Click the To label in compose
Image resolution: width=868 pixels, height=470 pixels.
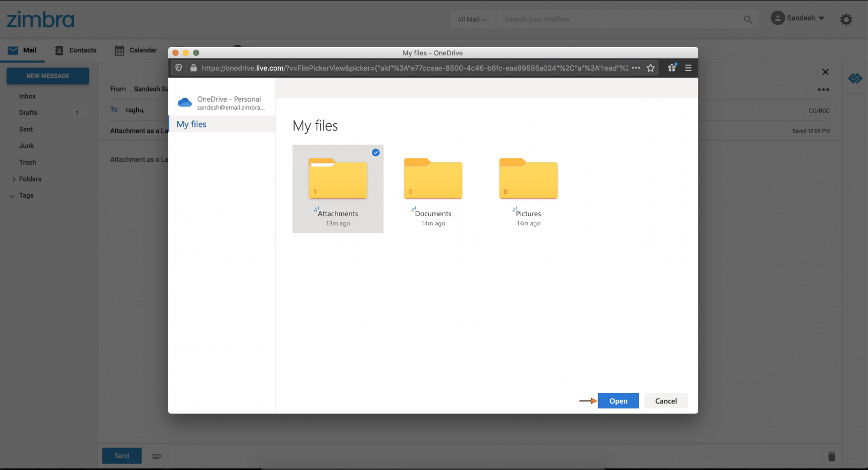click(x=114, y=110)
